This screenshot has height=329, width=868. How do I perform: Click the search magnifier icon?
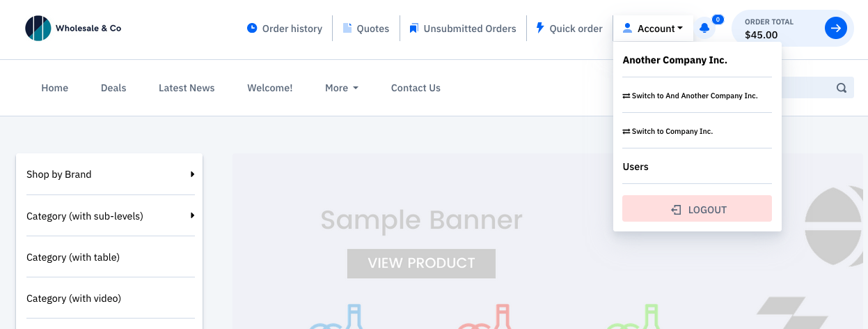(x=841, y=88)
